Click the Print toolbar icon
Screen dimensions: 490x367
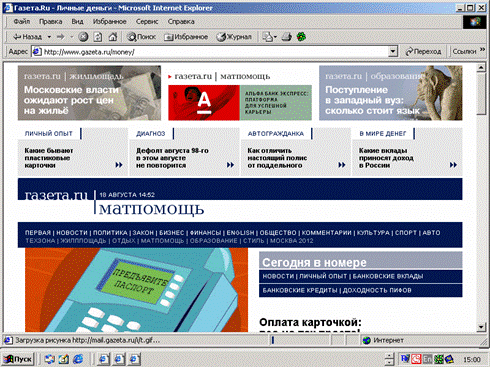pos(287,37)
